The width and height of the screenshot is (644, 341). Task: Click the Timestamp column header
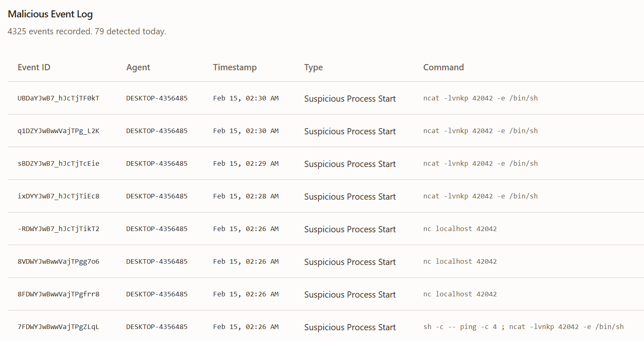point(235,67)
